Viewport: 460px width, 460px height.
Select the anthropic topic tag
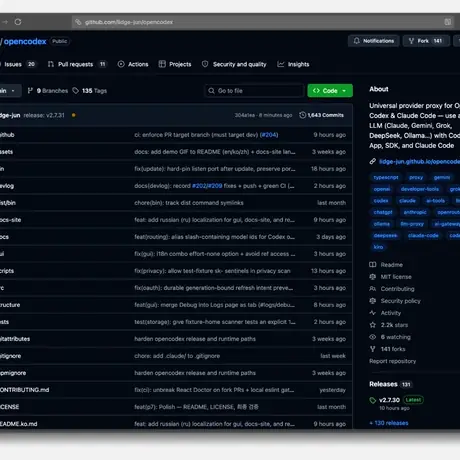[x=415, y=212]
